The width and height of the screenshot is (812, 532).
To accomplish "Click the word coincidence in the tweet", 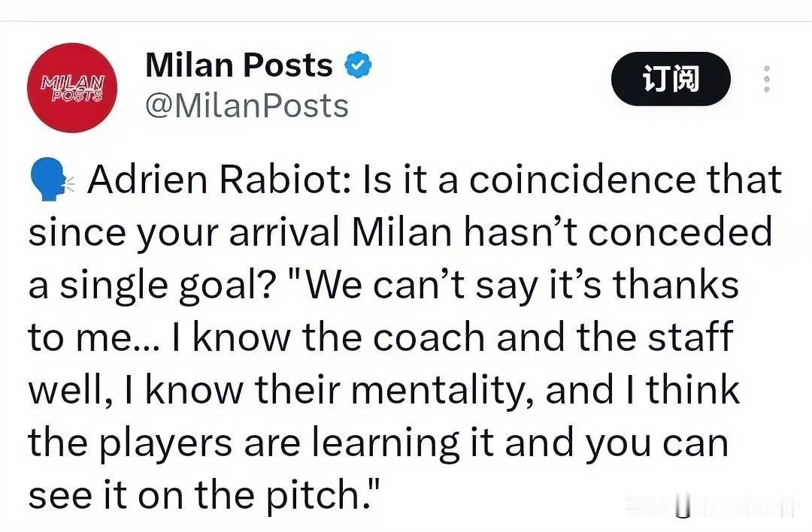I will coord(583,180).
